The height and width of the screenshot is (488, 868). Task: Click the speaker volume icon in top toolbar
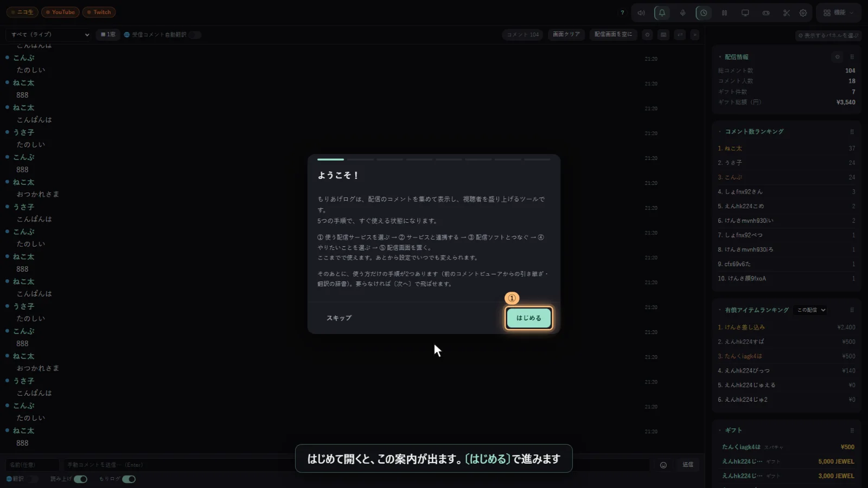pyautogui.click(x=641, y=13)
